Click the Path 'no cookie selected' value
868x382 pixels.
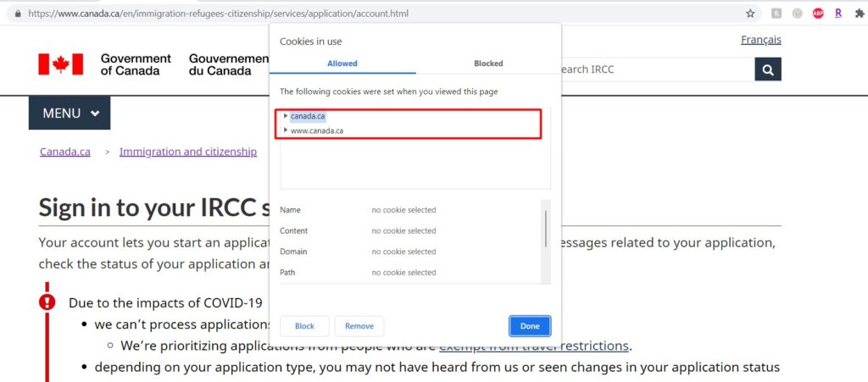coord(403,273)
